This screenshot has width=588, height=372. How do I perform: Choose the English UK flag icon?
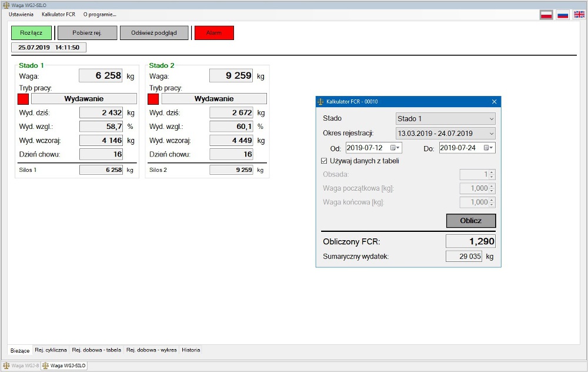[x=579, y=15]
